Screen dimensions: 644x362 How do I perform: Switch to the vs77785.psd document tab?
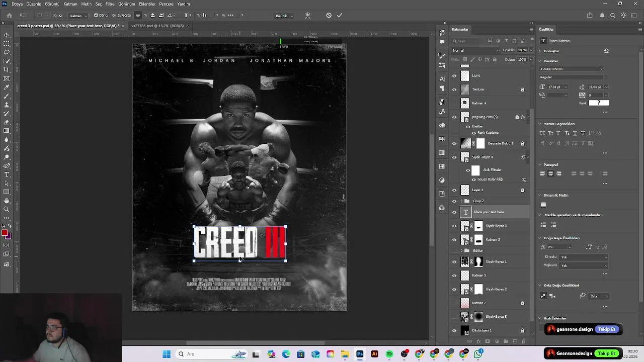point(157,26)
